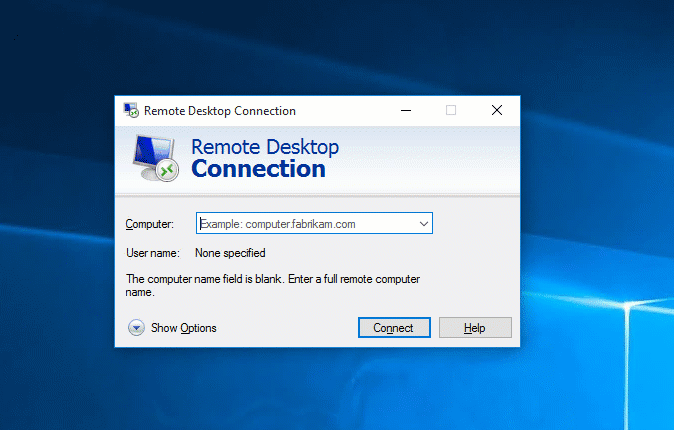Click the Connect button
This screenshot has width=674, height=430.
pyautogui.click(x=394, y=328)
